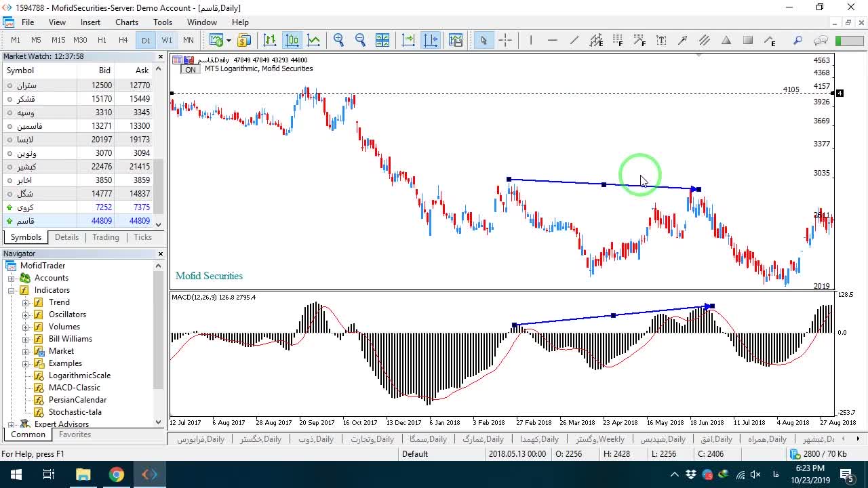Select the Stochastic-tala indicator

click(75, 412)
